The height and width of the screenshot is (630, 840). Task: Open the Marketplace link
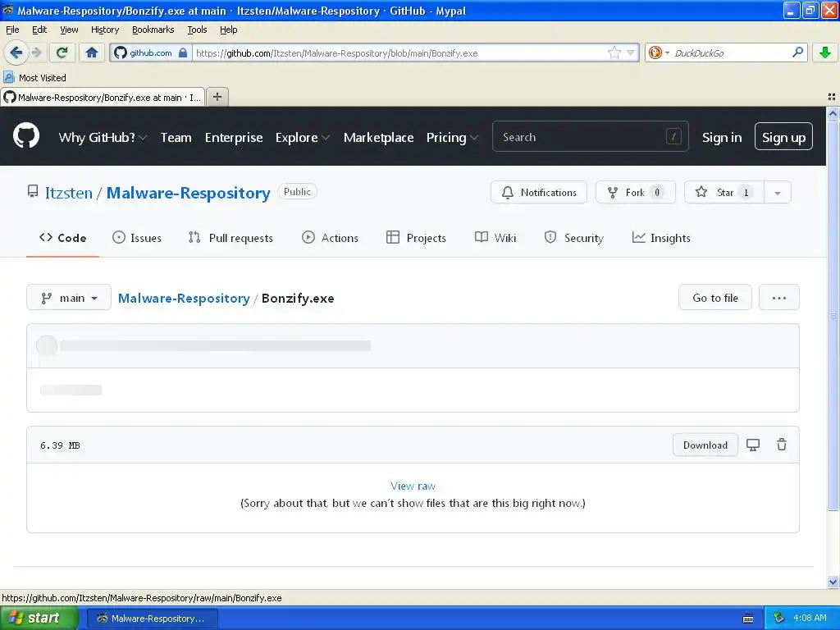point(378,138)
